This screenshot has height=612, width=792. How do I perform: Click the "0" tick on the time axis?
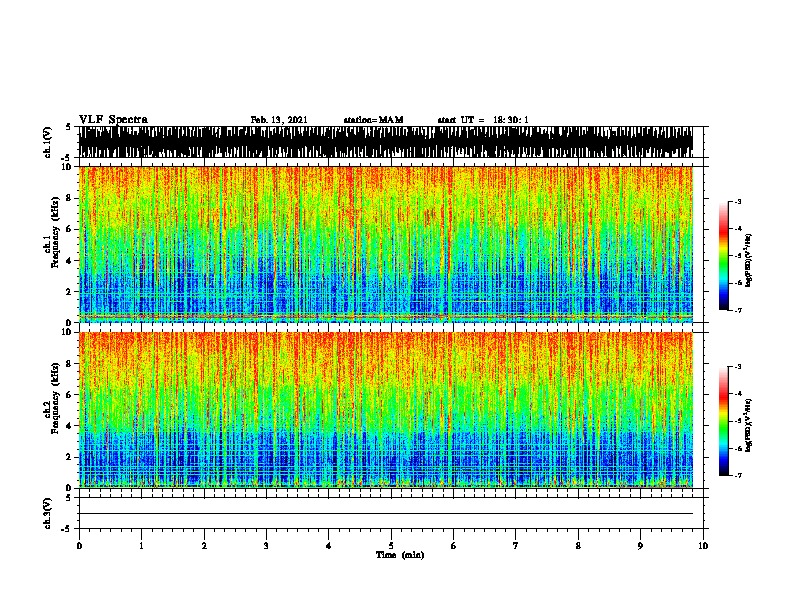coord(79,546)
